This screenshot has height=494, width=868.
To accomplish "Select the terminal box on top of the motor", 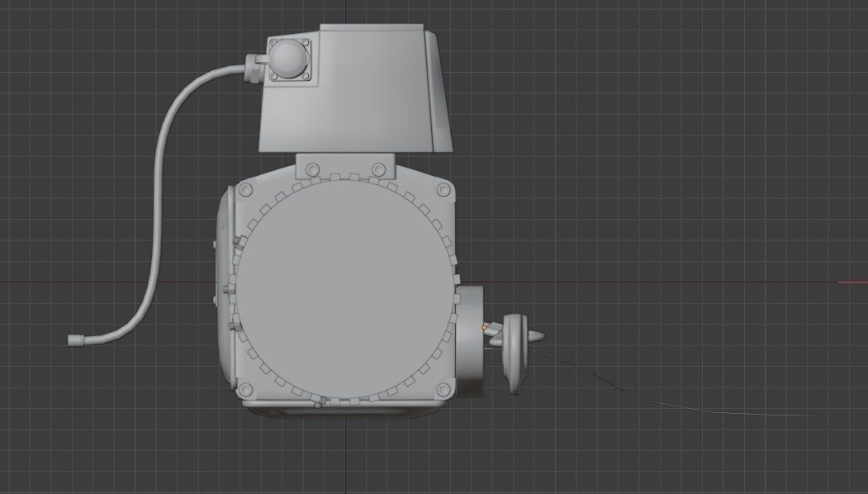I will (355, 88).
